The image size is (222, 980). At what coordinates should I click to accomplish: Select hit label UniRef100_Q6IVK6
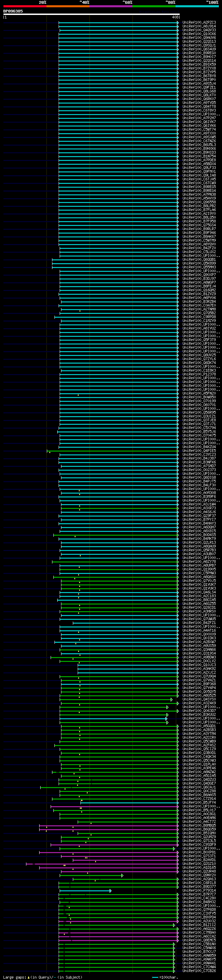[199, 125]
